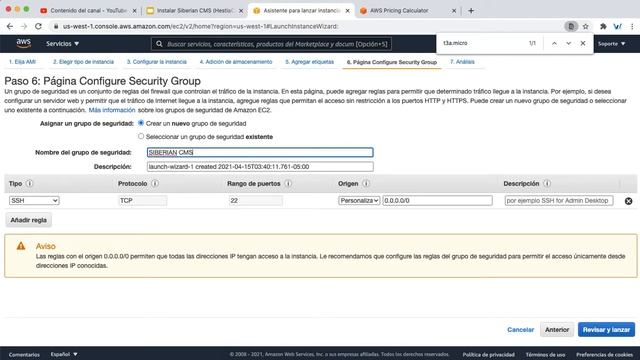Reload the page with the refresh icon
Screen dimensions: 640x360
(x=38, y=26)
